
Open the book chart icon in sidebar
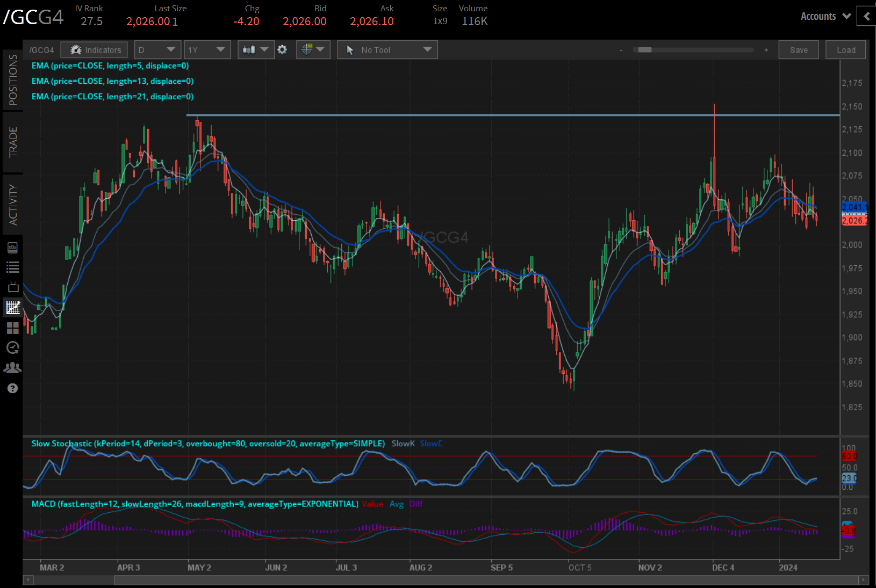(13, 248)
